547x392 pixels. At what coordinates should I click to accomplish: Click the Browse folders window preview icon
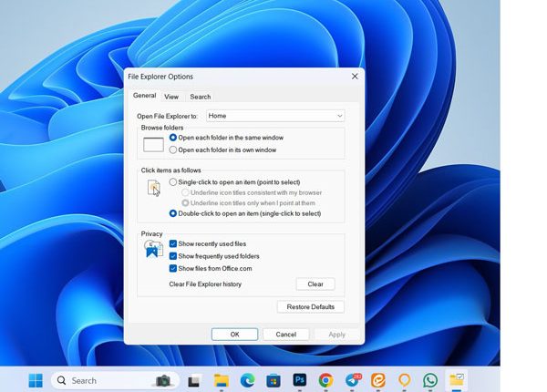click(153, 144)
